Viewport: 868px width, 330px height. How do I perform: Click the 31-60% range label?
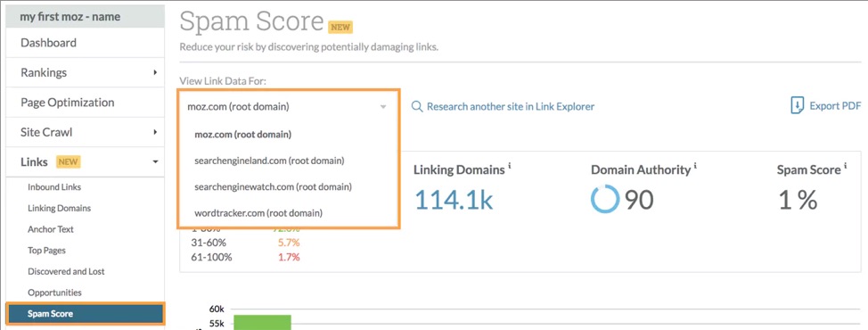[x=209, y=243]
